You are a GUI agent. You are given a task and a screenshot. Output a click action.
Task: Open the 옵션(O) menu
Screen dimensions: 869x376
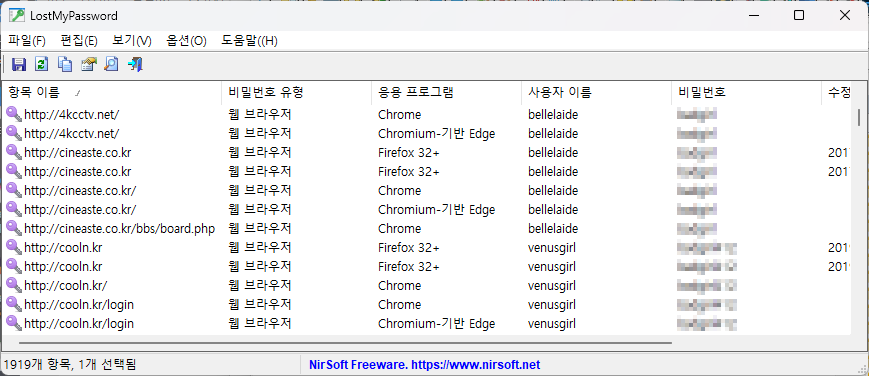tap(186, 40)
